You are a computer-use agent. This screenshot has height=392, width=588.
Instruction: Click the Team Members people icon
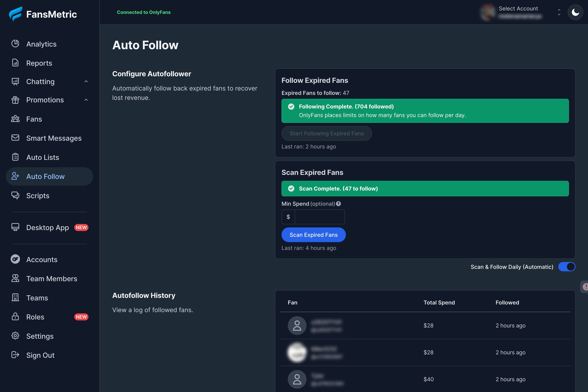tap(15, 278)
